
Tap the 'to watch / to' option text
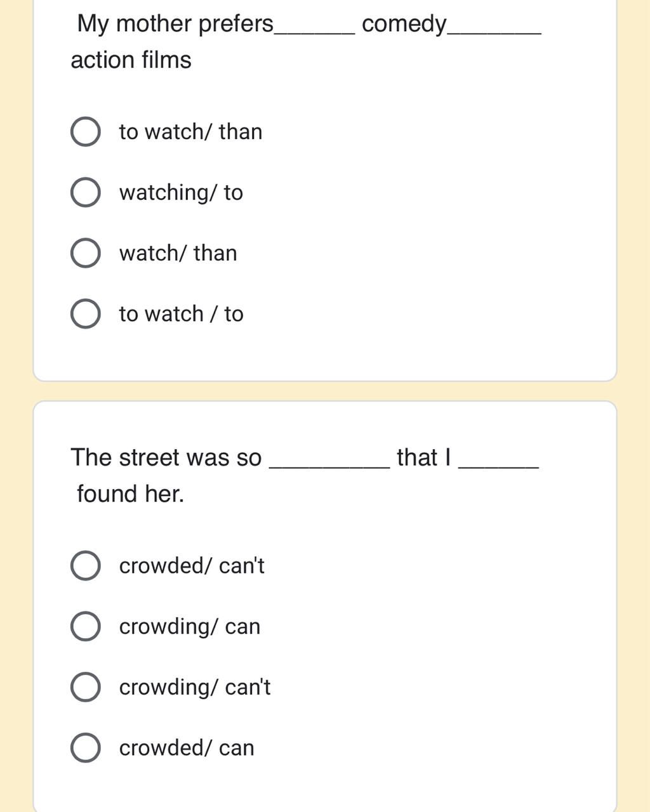click(181, 314)
